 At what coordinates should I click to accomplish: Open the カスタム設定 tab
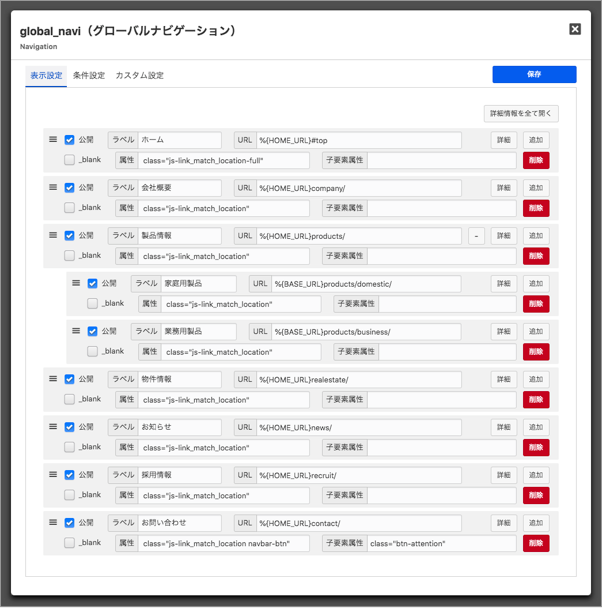click(x=139, y=76)
